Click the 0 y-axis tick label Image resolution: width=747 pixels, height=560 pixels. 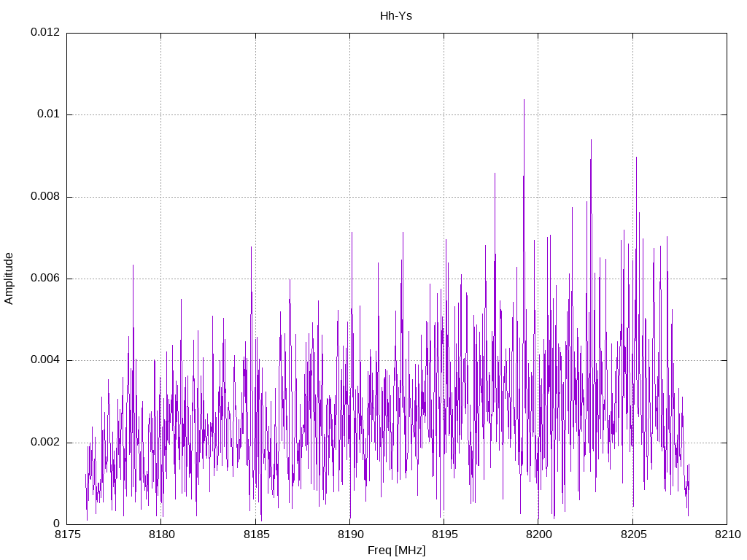[57, 524]
